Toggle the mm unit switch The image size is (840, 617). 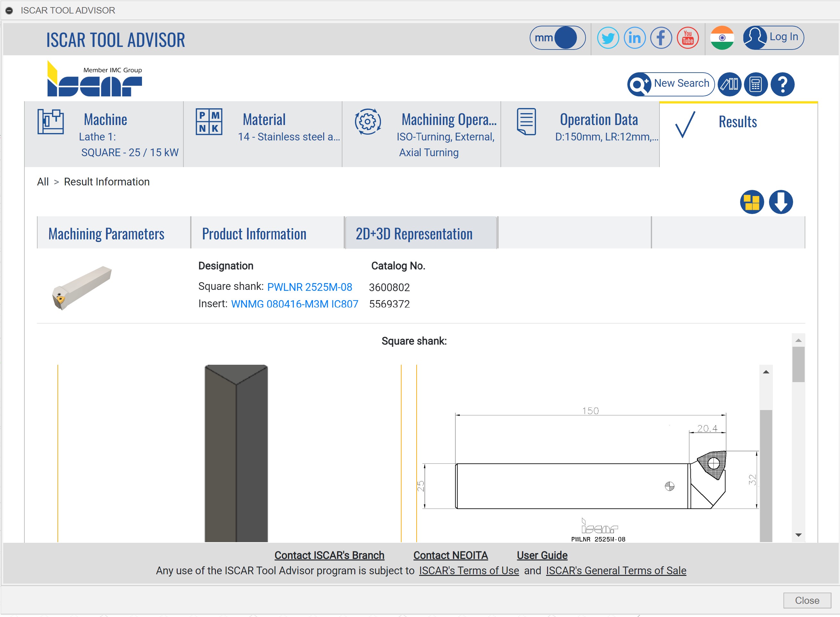click(x=557, y=38)
